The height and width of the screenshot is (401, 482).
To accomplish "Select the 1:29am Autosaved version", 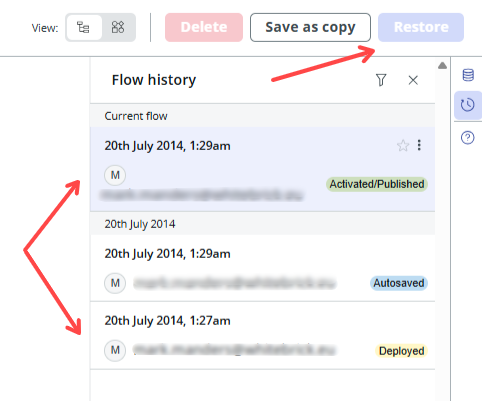I will (262, 268).
